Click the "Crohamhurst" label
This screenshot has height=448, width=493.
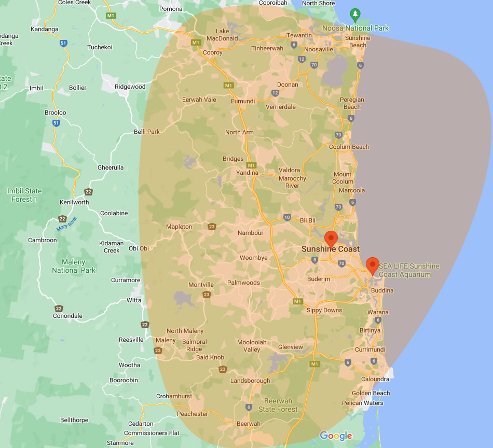pos(174,396)
